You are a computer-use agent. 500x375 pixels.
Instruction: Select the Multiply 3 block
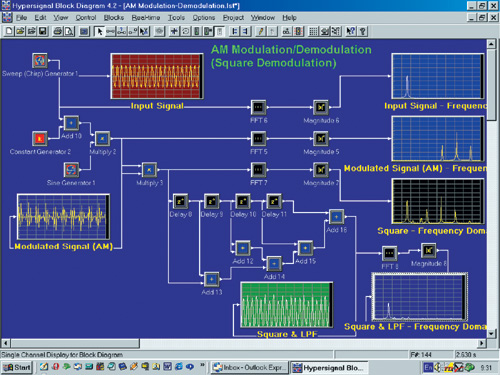(x=149, y=170)
